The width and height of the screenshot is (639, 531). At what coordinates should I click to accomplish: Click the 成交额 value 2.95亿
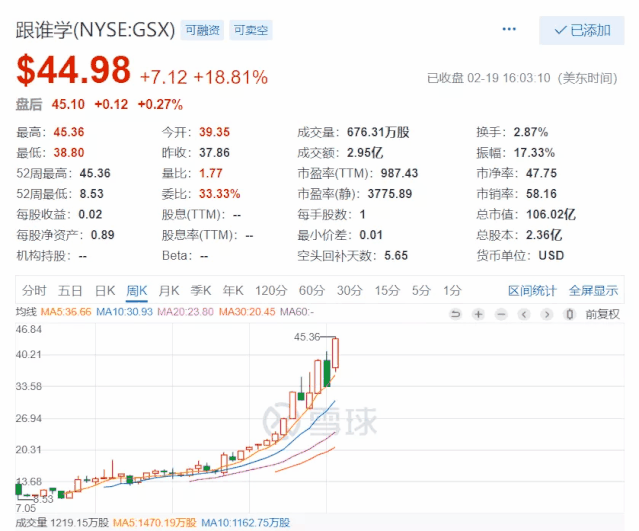tap(365, 153)
